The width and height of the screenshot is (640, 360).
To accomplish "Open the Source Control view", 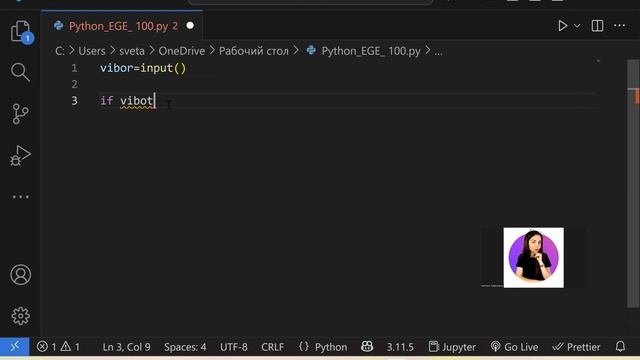I will 20,113.
